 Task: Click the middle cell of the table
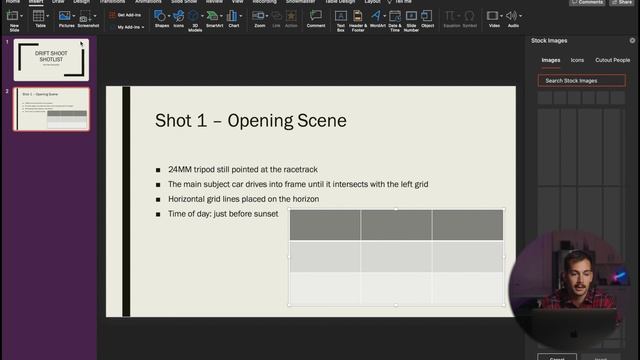[396, 257]
